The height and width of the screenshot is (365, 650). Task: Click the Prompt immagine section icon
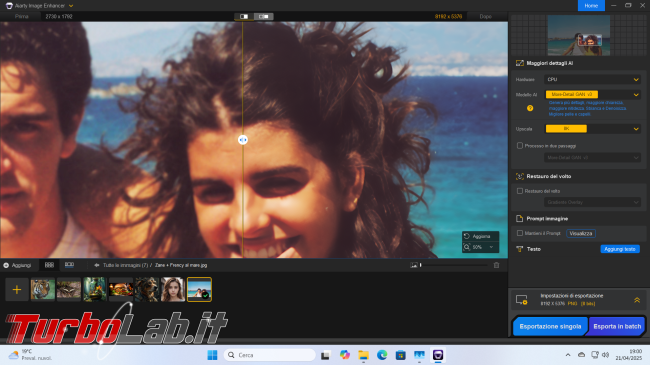tap(519, 219)
